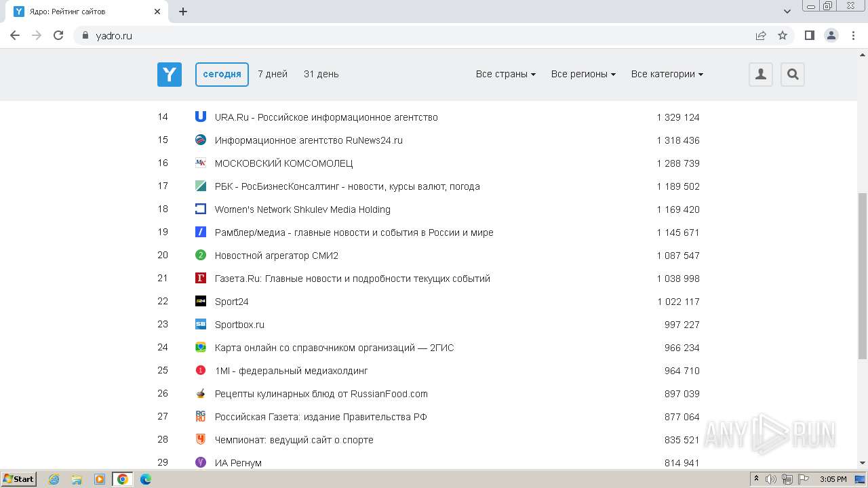Open the Sportbox.ru link
Viewport: 868px width, 488px height.
(x=239, y=325)
